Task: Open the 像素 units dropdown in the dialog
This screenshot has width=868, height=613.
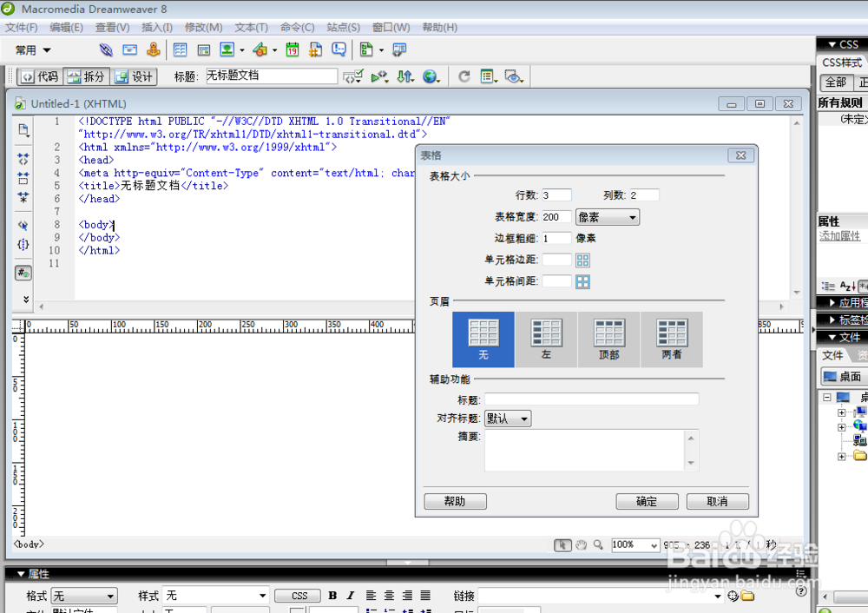Action: click(607, 216)
